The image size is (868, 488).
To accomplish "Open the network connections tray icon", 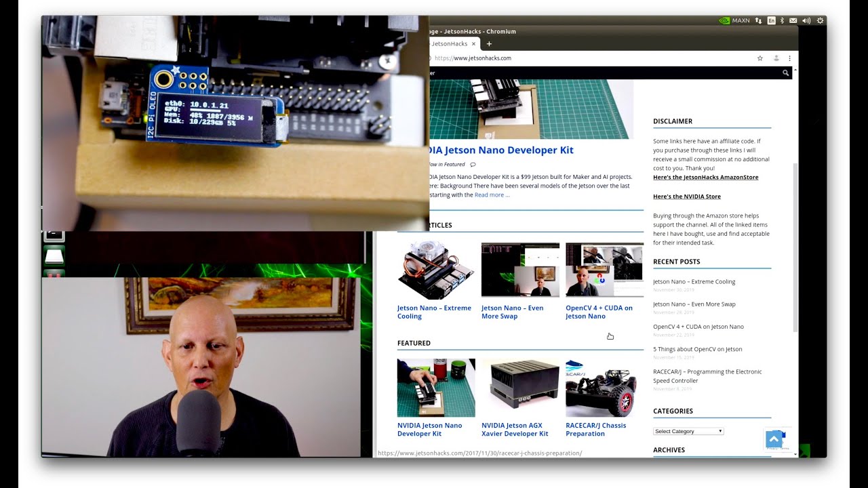I will click(x=759, y=20).
